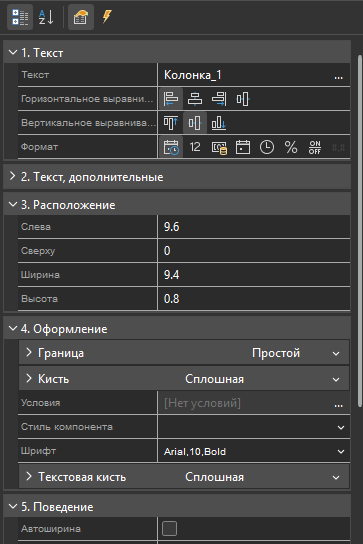
Task: Choose the boolean ON/OFF format icon
Action: [315, 147]
